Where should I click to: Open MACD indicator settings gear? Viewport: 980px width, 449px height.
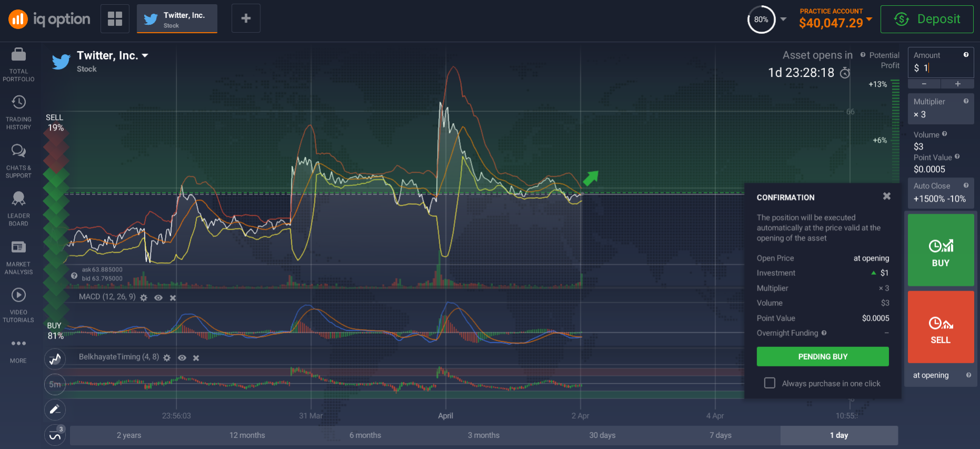pyautogui.click(x=144, y=297)
